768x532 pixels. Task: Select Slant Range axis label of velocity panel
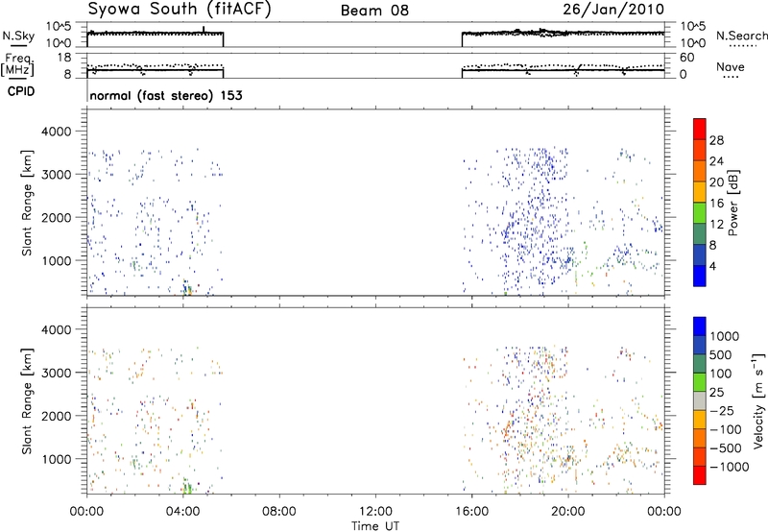coord(27,400)
